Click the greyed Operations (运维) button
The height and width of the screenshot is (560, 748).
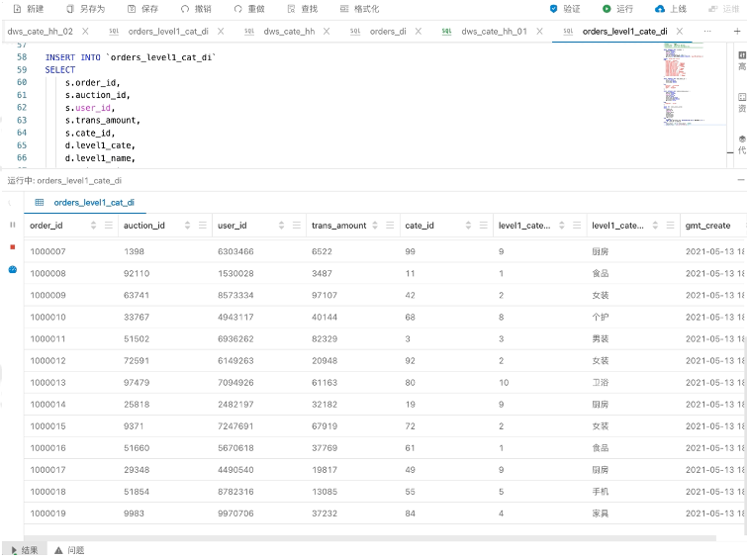(x=723, y=9)
